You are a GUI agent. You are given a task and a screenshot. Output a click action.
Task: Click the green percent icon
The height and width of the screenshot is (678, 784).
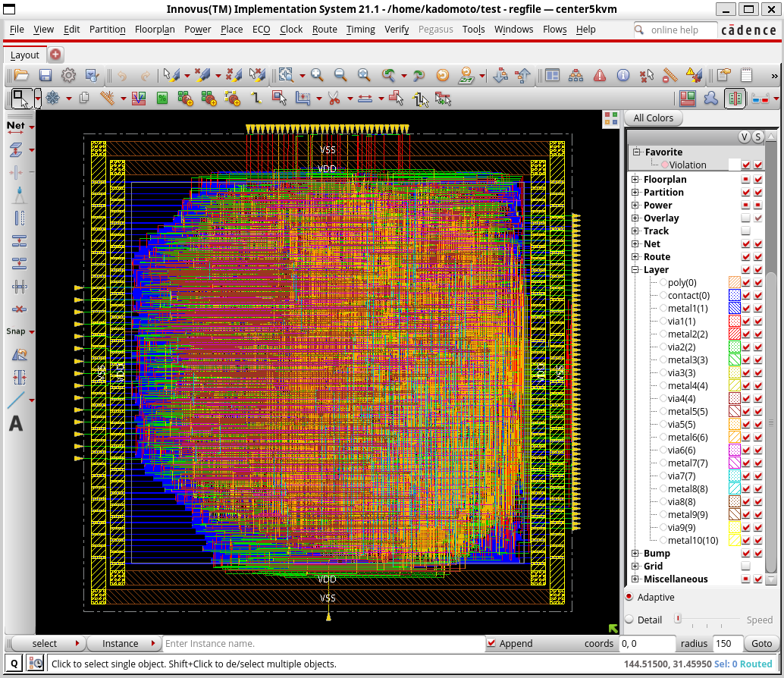click(162, 99)
